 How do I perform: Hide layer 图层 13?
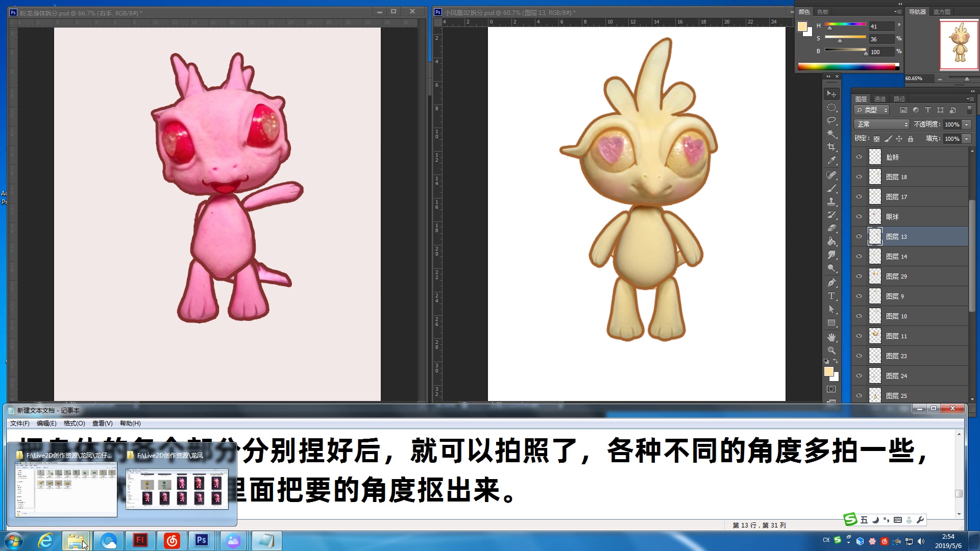pyautogui.click(x=859, y=237)
